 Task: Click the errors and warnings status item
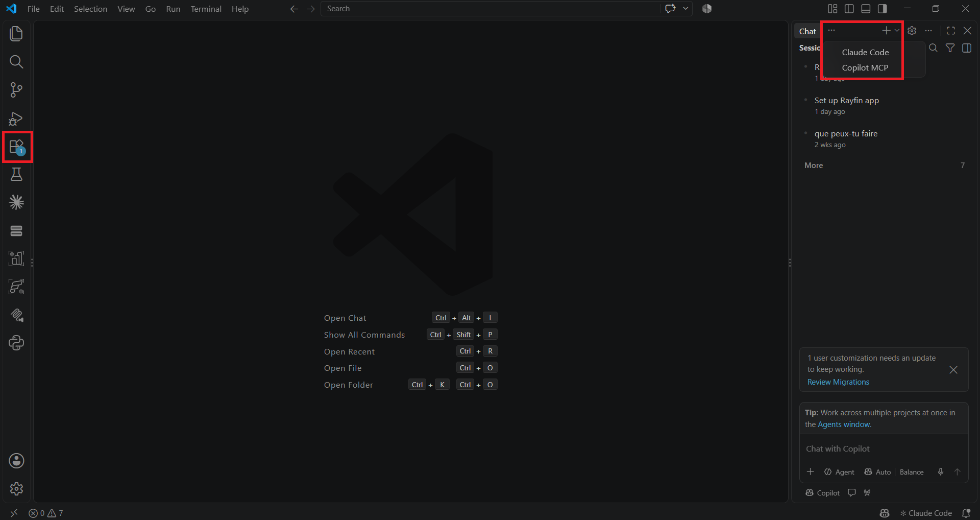click(x=46, y=513)
